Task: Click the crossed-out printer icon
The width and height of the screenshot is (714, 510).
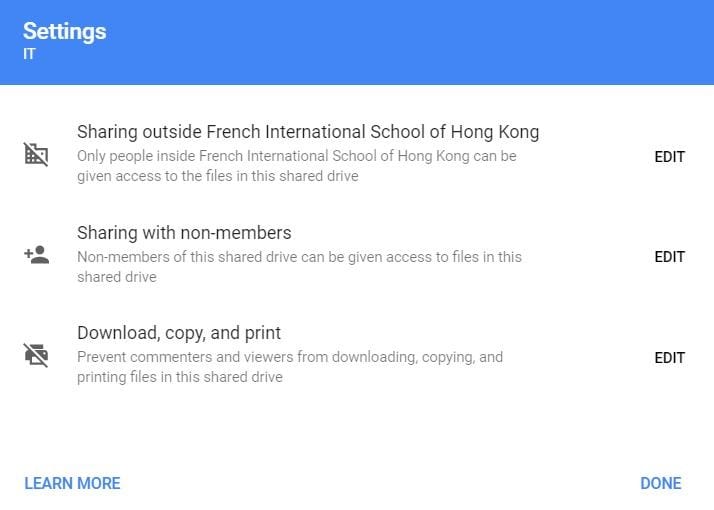Action: tap(36, 355)
